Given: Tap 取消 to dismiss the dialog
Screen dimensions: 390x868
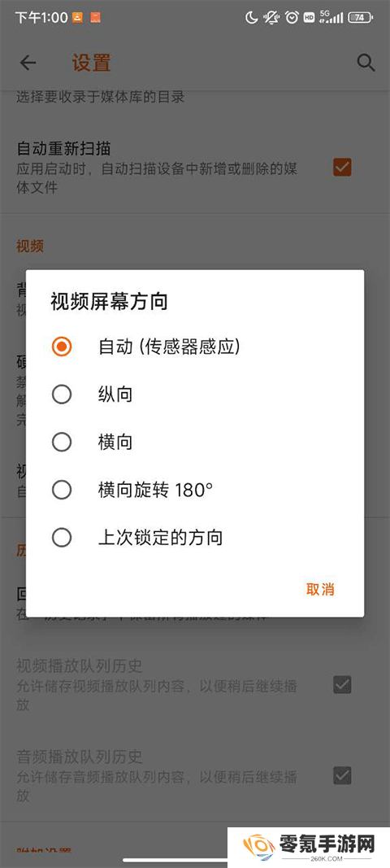Looking at the screenshot, I should click(320, 589).
